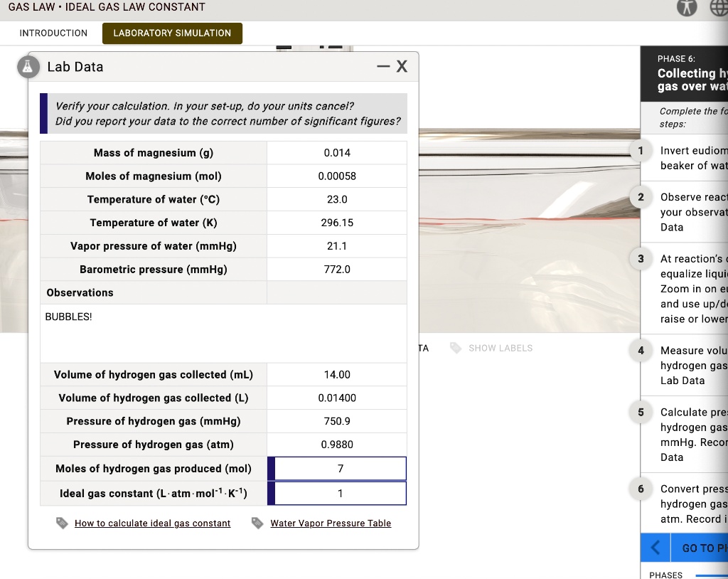Click the Moles of hydrogen gas produced field
The image size is (728, 579).
pyautogui.click(x=340, y=469)
